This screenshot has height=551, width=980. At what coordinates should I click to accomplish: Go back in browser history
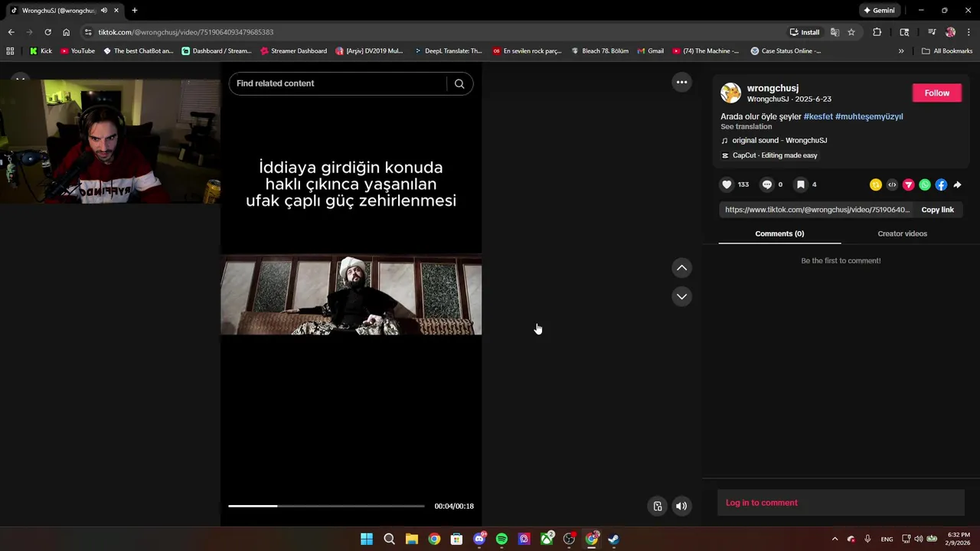pos(11,32)
